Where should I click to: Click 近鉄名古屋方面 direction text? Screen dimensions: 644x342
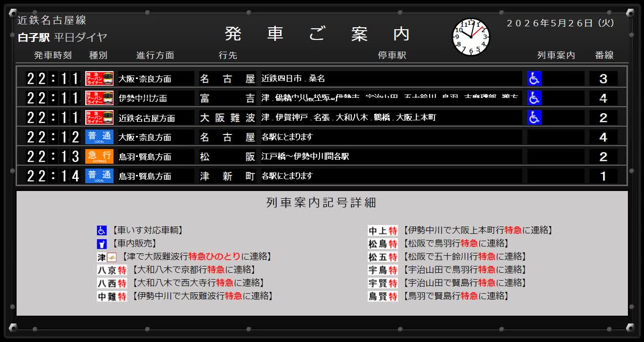click(147, 118)
